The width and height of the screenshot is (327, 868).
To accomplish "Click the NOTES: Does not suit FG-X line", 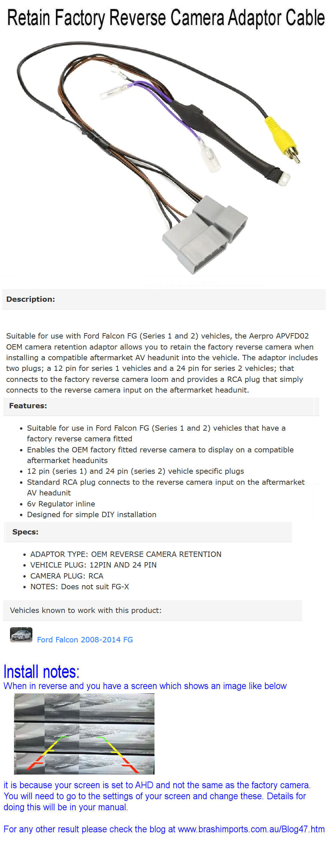I will click(79, 587).
